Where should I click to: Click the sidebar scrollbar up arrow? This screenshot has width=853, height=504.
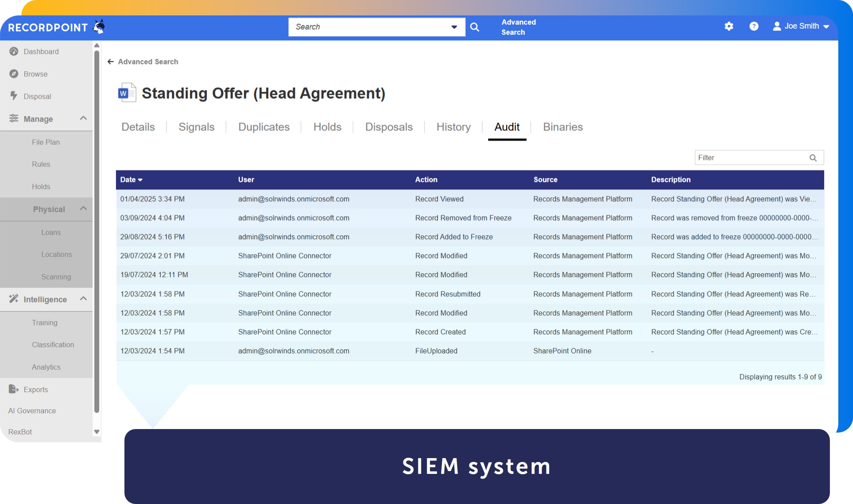click(x=97, y=46)
